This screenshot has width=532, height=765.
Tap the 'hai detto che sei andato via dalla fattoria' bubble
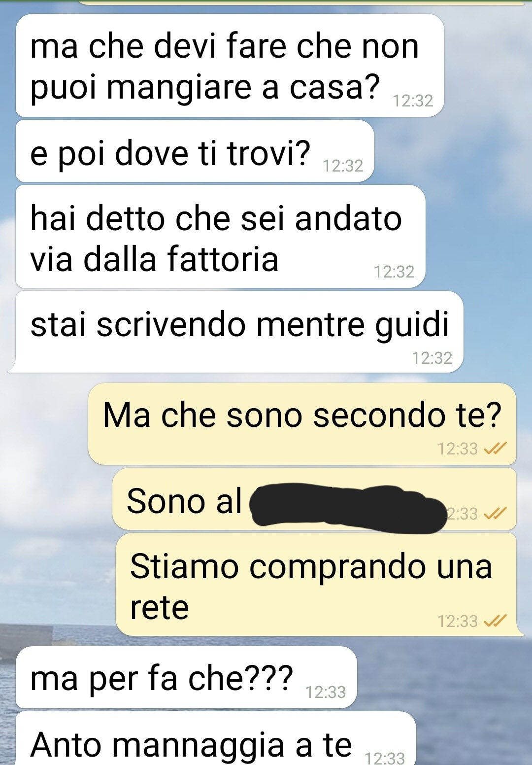(x=221, y=237)
